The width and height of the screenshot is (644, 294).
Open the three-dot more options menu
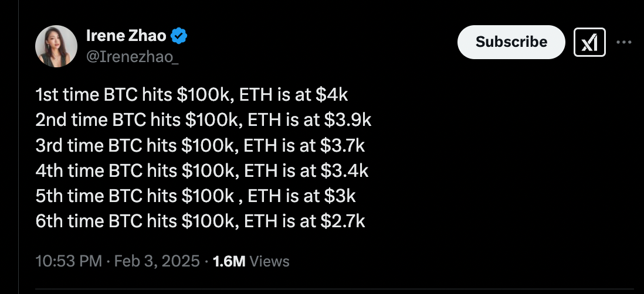tap(623, 42)
